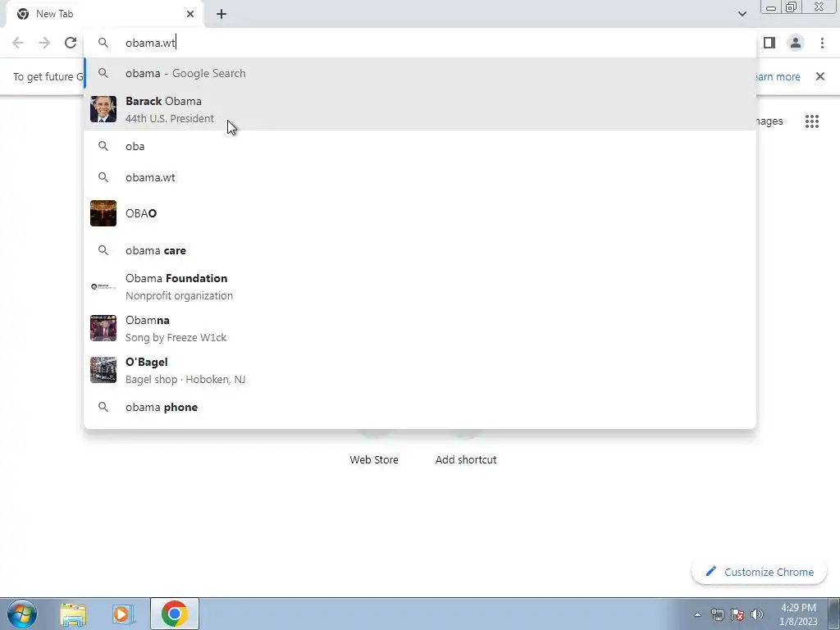This screenshot has width=840, height=630.
Task: Choose the OBAO suggestion
Action: click(x=420, y=213)
